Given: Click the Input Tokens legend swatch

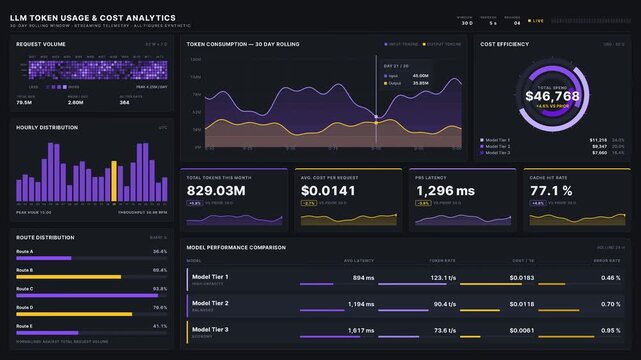Looking at the screenshot, I should tap(385, 44).
